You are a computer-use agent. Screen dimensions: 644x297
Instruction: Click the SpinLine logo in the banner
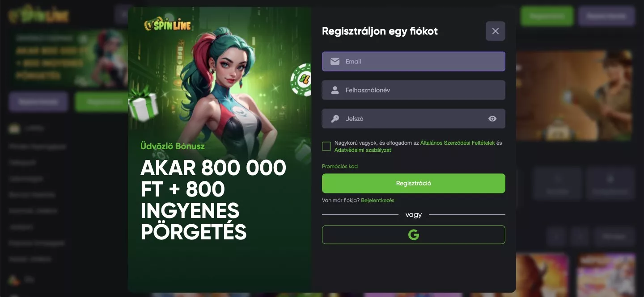pos(168,25)
